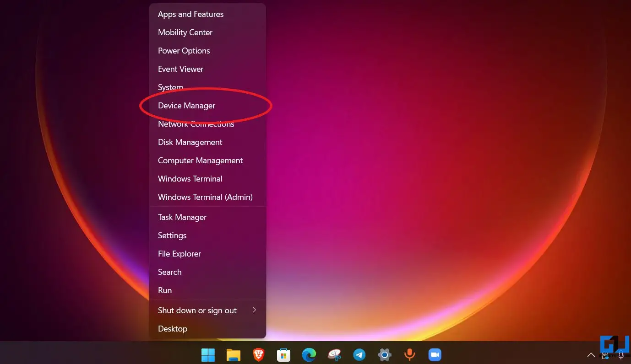Launch Microsoft Edge from the taskbar
The image size is (631, 364).
click(x=309, y=354)
